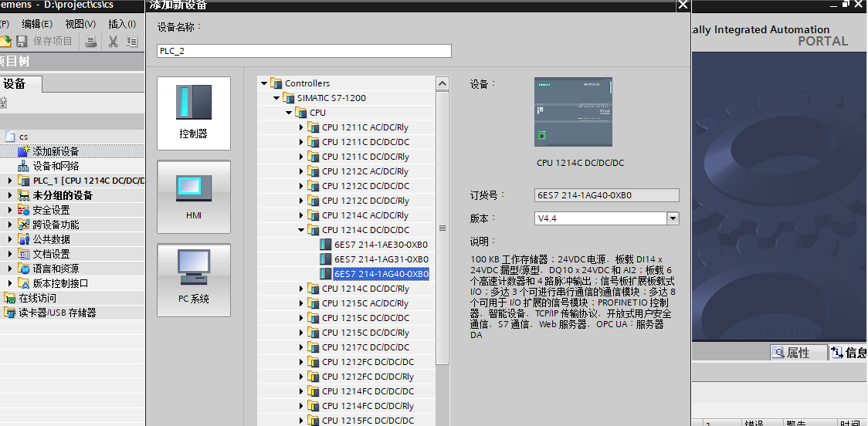This screenshot has height=426, width=868.
Task: Expand 安全设置 node
Action: click(10, 210)
